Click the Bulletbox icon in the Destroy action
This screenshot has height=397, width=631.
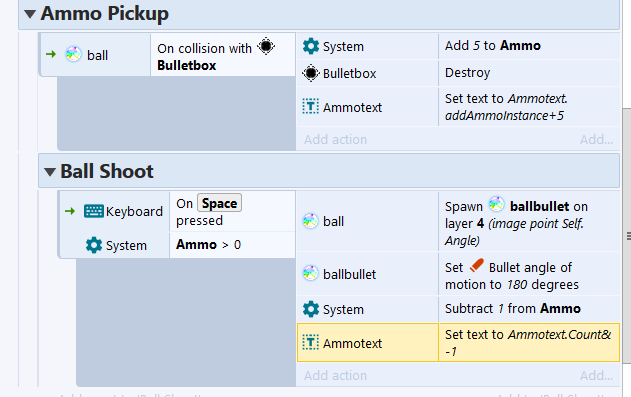pyautogui.click(x=311, y=73)
